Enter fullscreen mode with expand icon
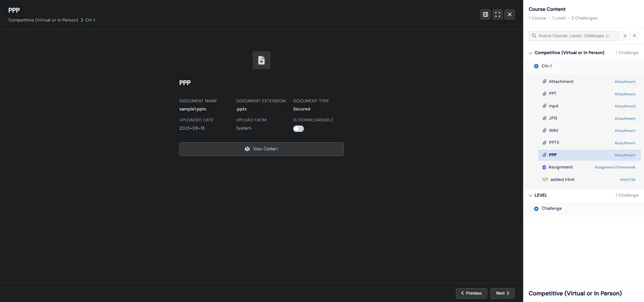The image size is (644, 302). click(497, 15)
